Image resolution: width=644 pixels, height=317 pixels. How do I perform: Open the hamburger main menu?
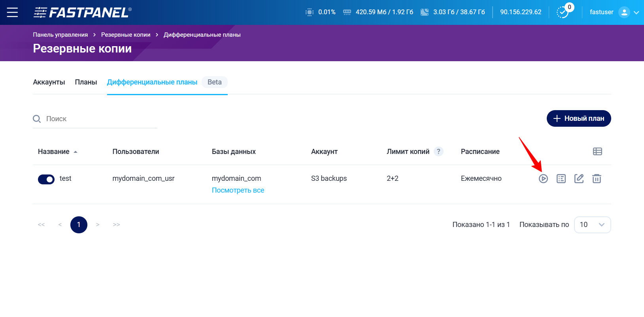(x=12, y=12)
